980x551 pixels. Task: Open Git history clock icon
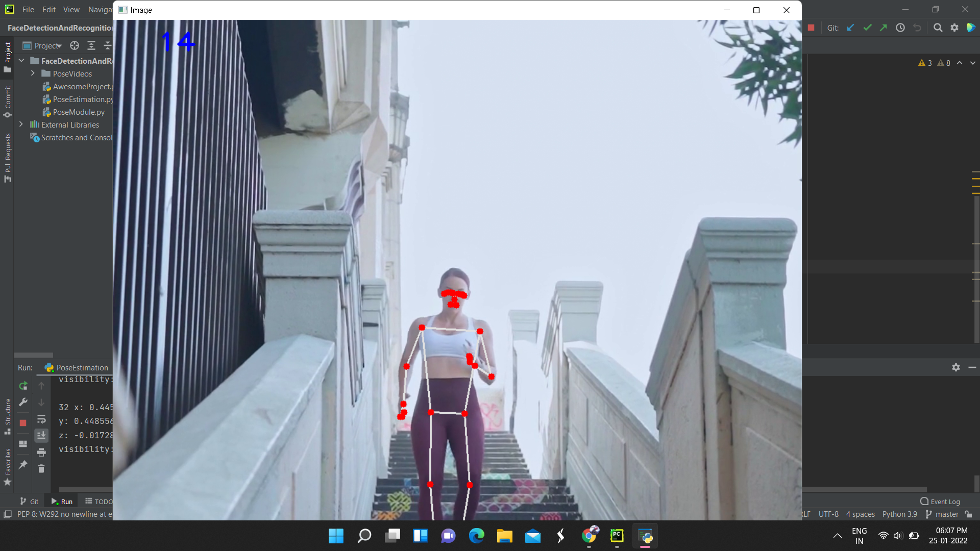tap(900, 28)
